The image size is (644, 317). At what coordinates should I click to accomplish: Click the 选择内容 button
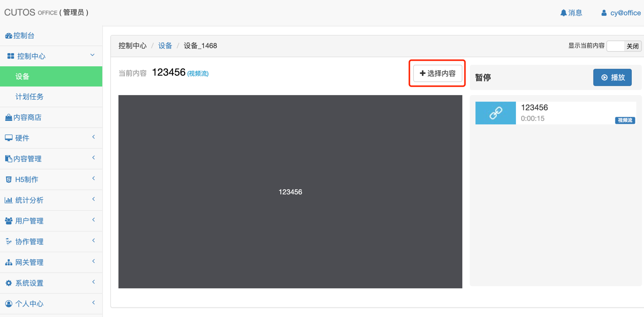pos(438,73)
